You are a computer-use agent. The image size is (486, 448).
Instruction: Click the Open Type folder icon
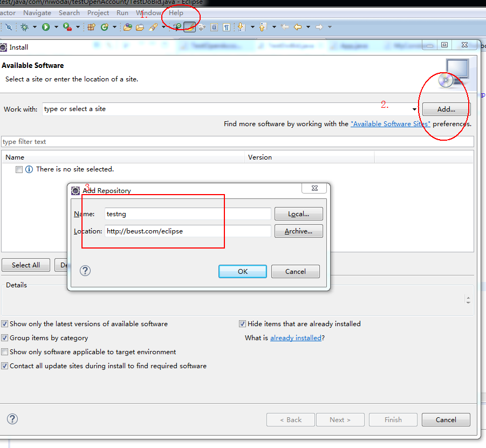(x=128, y=27)
